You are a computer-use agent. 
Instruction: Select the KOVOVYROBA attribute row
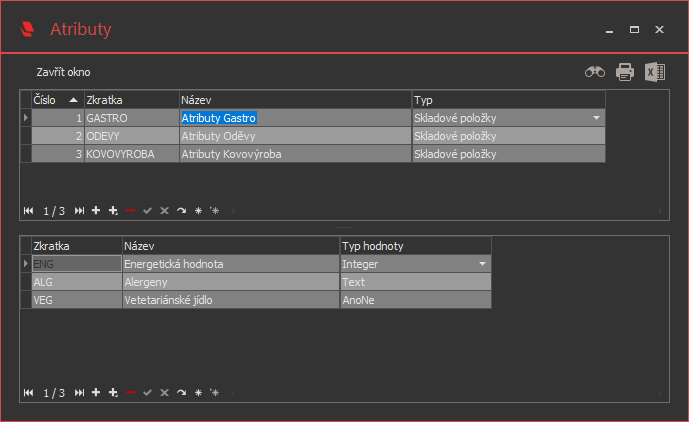coord(131,154)
